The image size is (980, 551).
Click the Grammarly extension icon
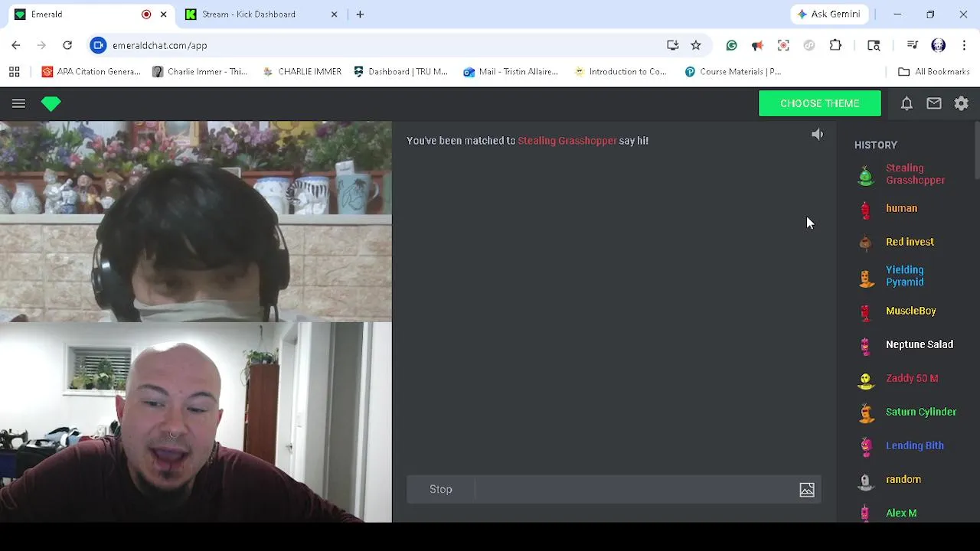731,45
